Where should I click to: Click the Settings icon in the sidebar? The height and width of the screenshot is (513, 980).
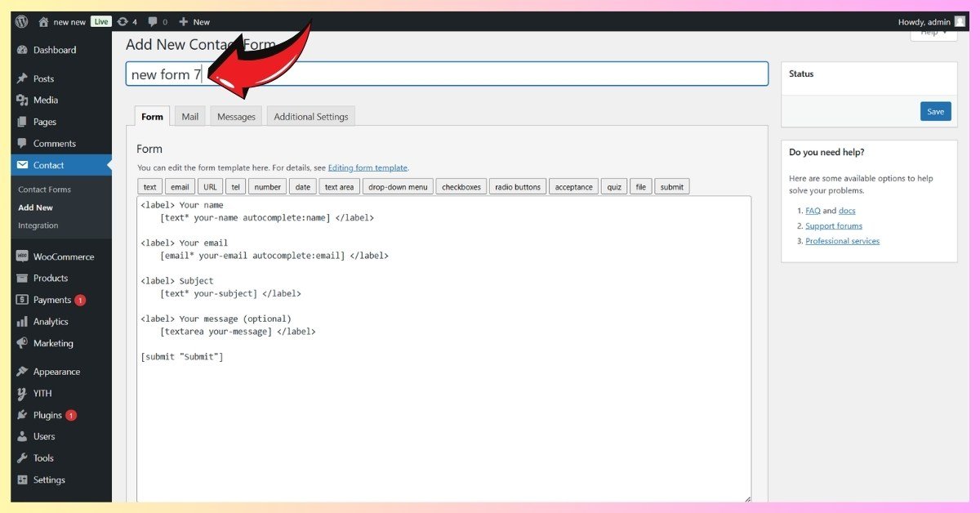coord(22,480)
